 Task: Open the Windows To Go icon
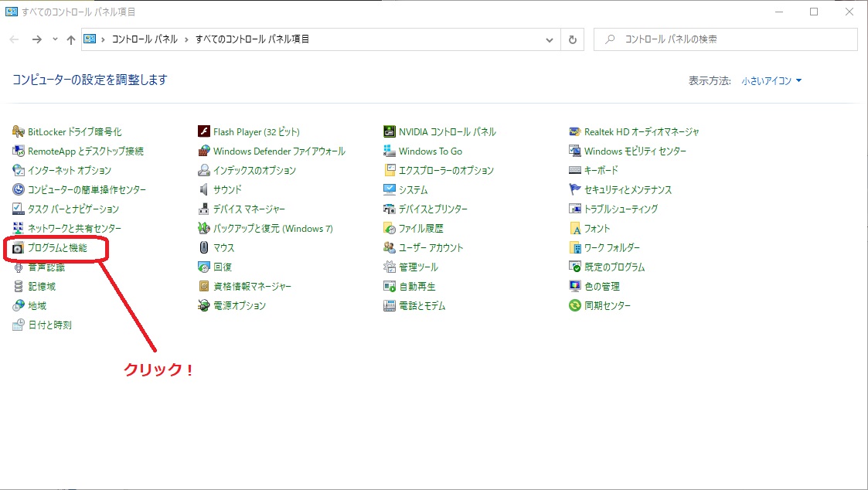[389, 151]
